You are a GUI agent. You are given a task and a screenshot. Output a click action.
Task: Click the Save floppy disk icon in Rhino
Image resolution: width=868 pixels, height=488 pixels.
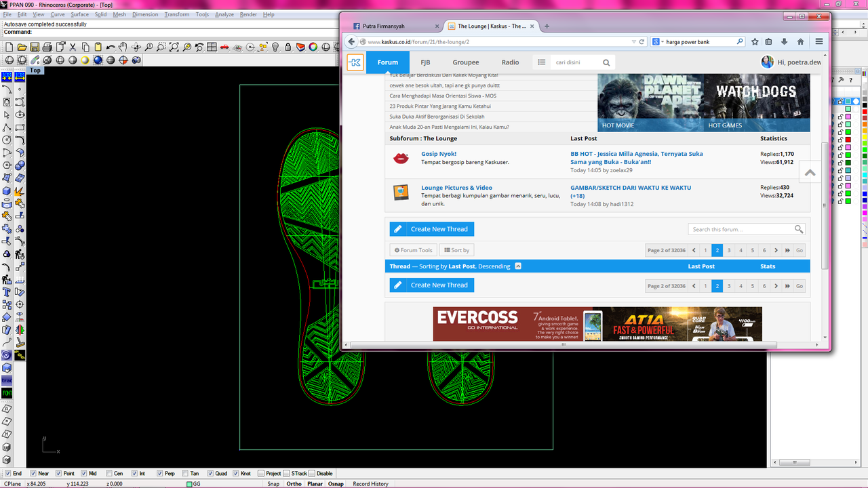pyautogui.click(x=35, y=47)
